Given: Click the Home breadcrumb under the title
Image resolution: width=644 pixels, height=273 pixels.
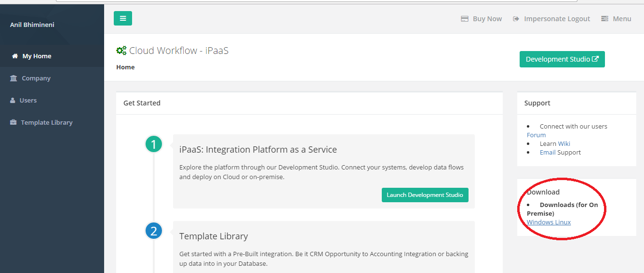Looking at the screenshot, I should point(125,67).
